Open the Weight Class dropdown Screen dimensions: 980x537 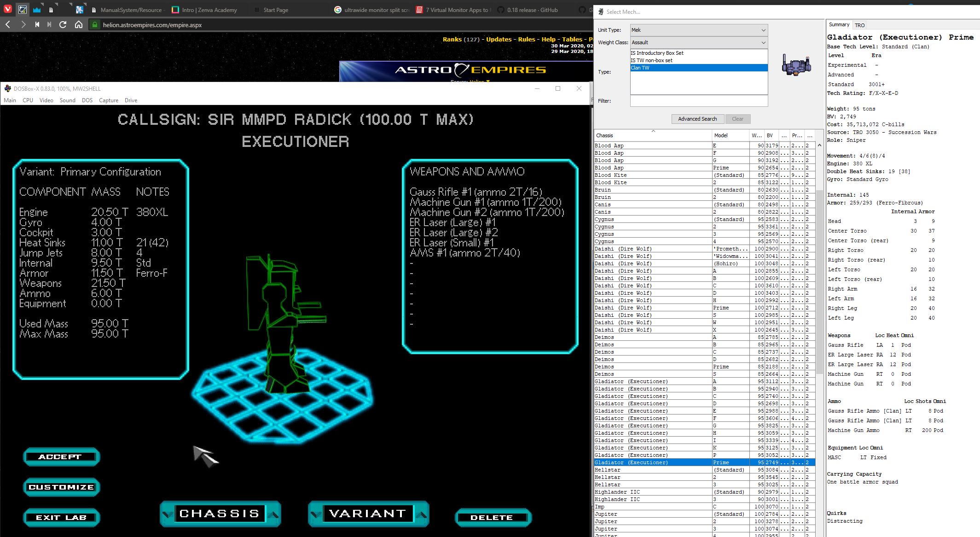click(698, 42)
